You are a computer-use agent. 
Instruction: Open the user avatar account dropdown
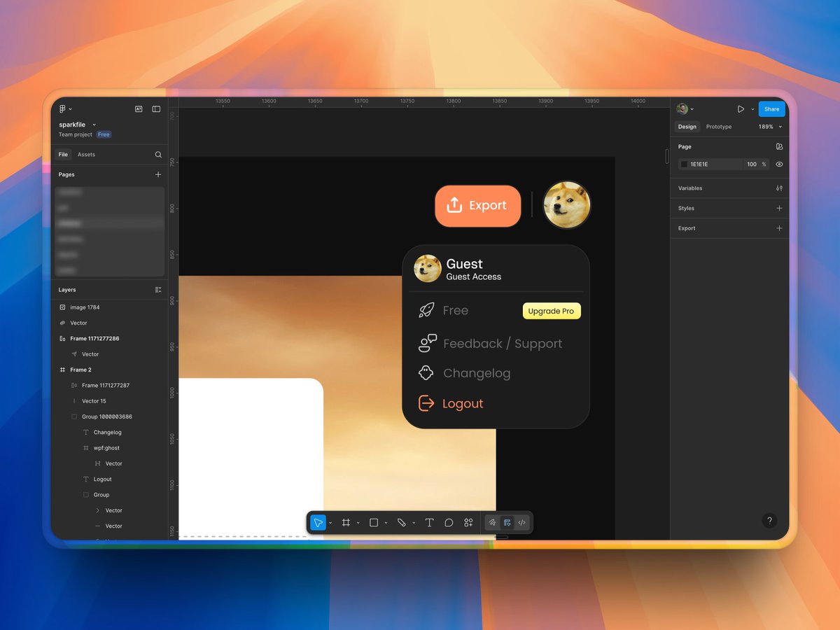(685, 109)
